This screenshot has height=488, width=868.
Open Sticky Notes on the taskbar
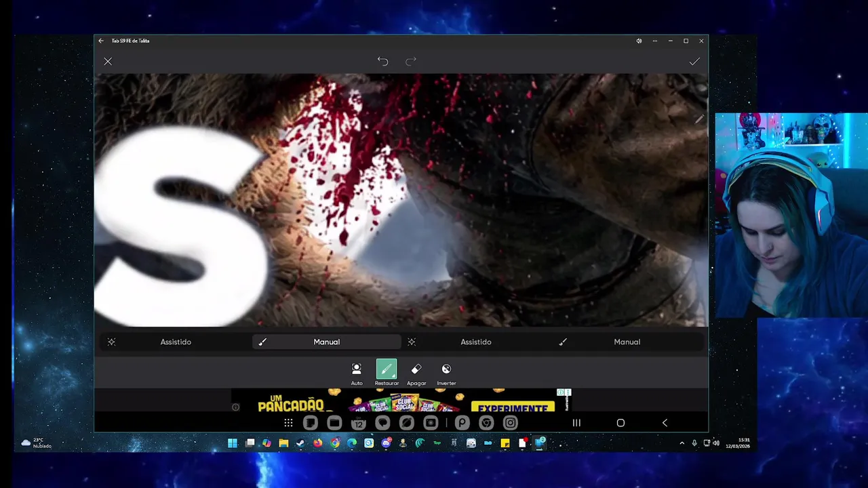(505, 443)
